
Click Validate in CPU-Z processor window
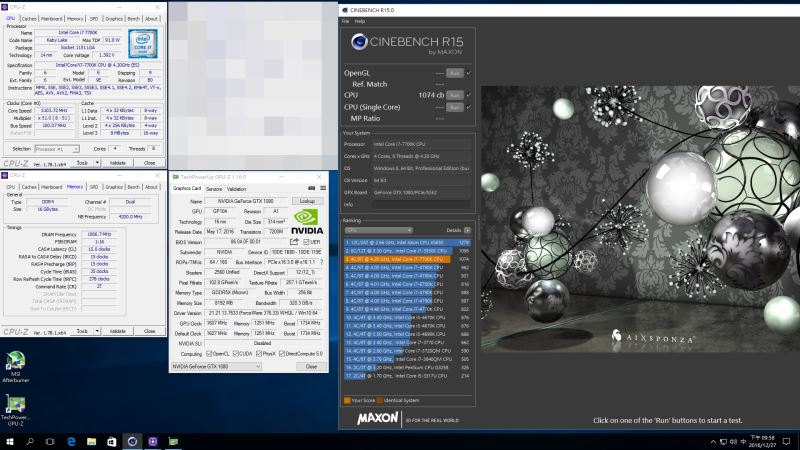tap(117, 163)
